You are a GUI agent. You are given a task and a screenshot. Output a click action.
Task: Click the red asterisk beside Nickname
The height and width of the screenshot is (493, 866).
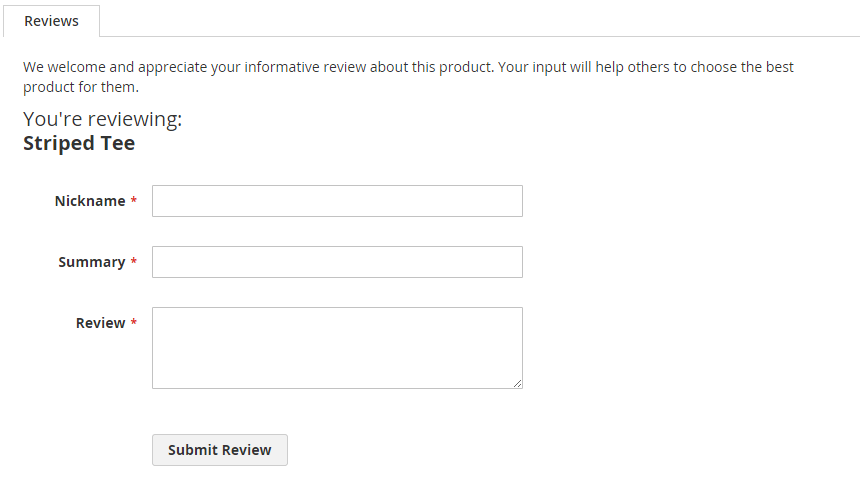point(134,202)
